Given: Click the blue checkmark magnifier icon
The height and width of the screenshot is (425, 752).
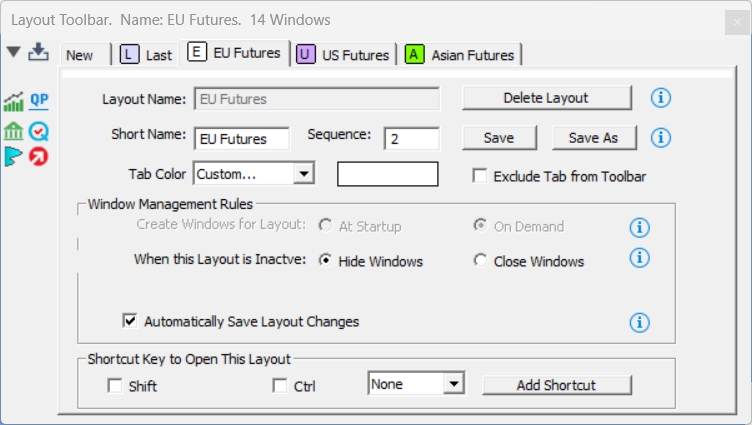Looking at the screenshot, I should (39, 131).
